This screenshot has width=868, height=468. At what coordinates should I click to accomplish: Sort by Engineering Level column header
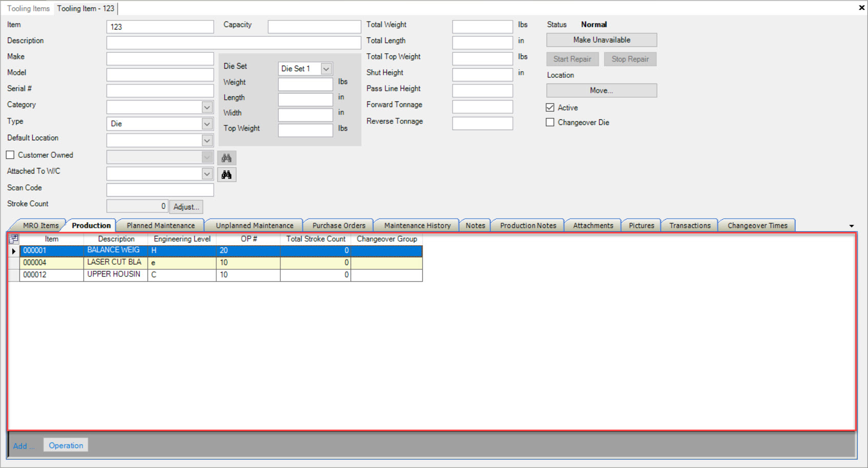tap(182, 239)
